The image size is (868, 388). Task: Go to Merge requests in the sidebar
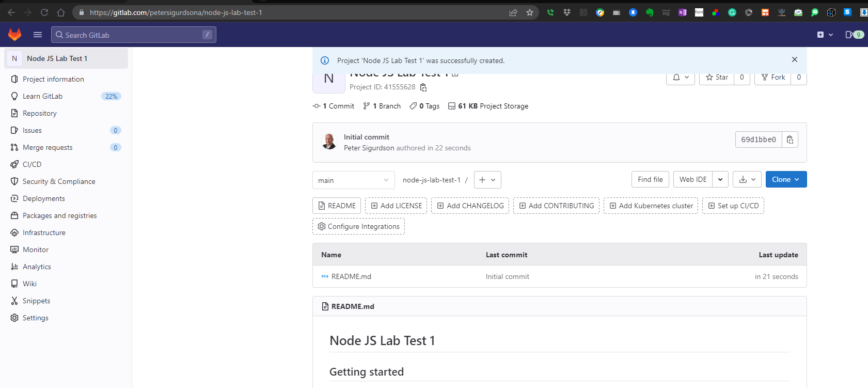click(66, 147)
